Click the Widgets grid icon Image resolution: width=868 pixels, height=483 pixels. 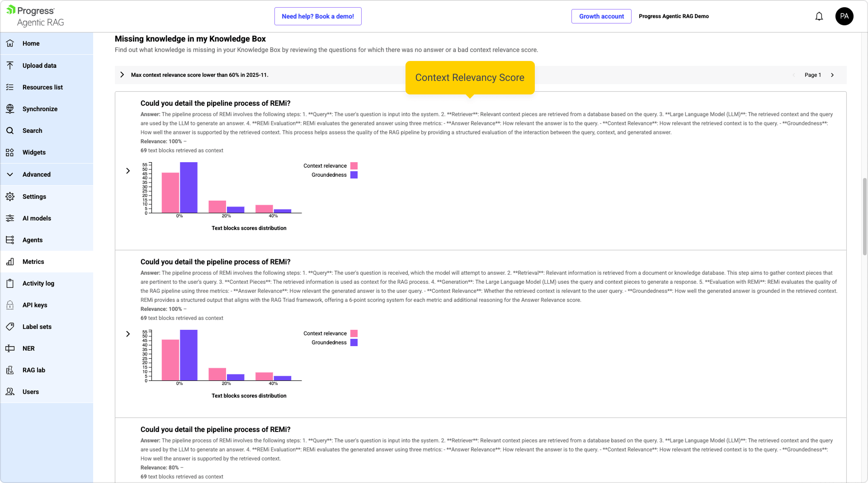tap(10, 152)
